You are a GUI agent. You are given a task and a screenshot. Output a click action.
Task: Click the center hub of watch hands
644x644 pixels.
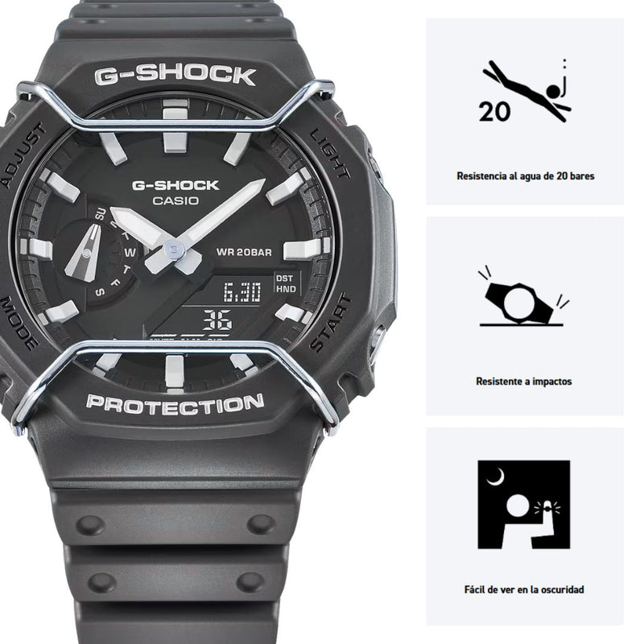pos(175,249)
